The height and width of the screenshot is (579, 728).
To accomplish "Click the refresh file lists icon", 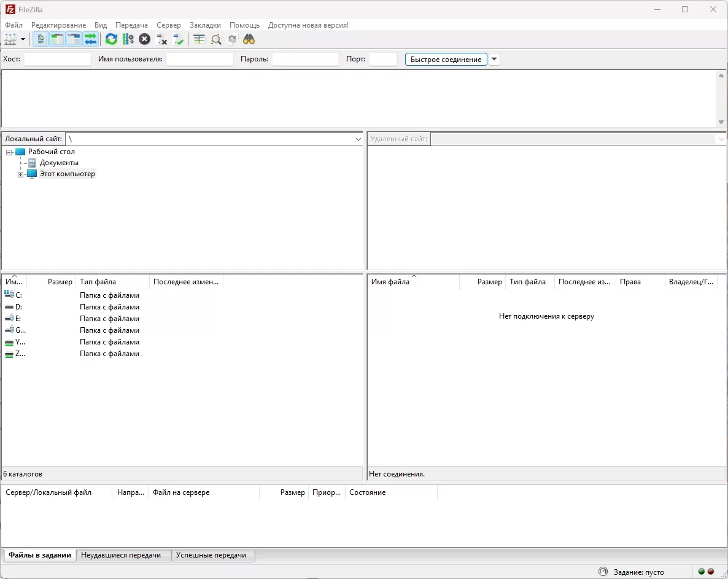I will tap(111, 39).
